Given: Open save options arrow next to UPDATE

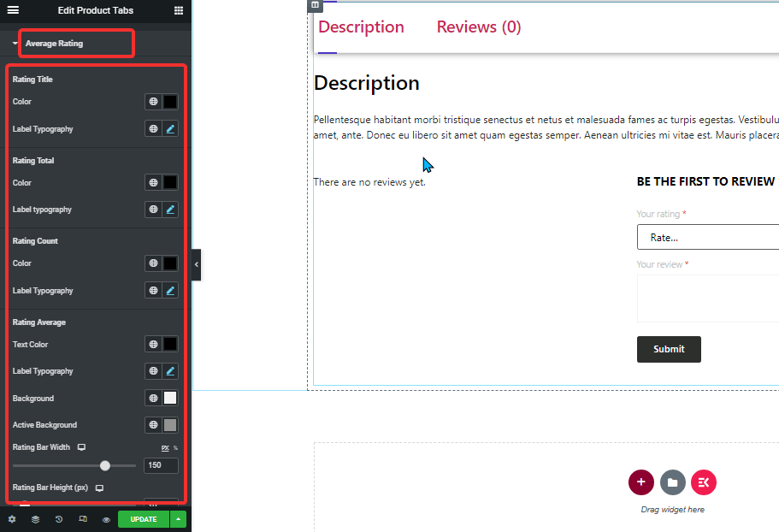Looking at the screenshot, I should 178,519.
